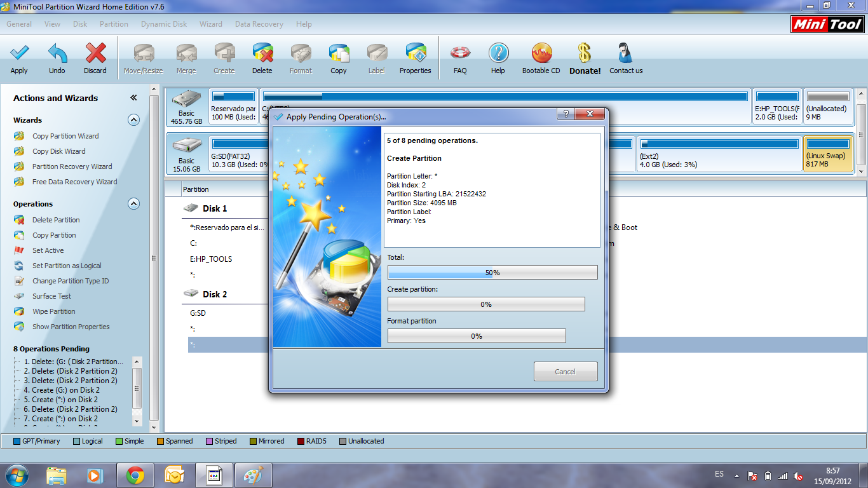Select Show Partition Properties
The image size is (868, 488).
(71, 327)
